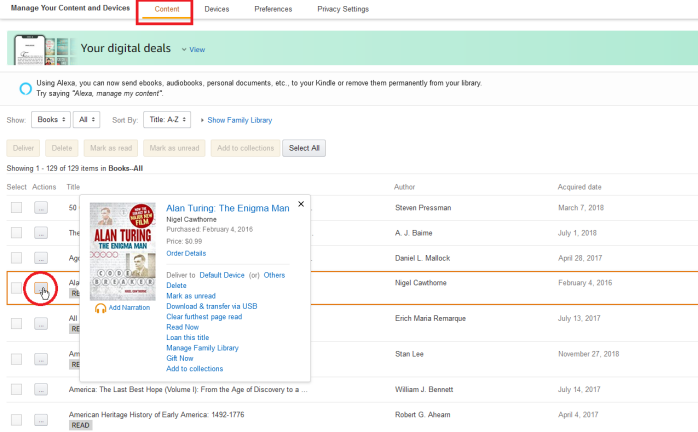This screenshot has width=698, height=432.
Task: Choose Read Now in the popup
Action: click(x=183, y=327)
